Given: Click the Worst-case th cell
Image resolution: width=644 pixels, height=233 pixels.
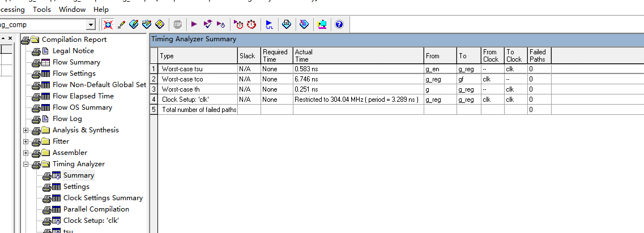Looking at the screenshot, I should (x=198, y=89).
